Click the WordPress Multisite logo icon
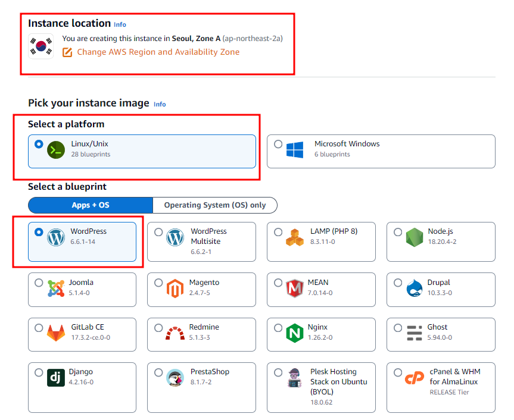 click(x=175, y=237)
